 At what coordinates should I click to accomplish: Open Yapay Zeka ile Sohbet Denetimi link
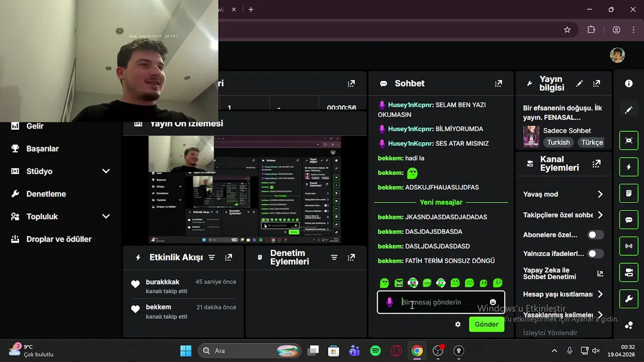[563, 274]
